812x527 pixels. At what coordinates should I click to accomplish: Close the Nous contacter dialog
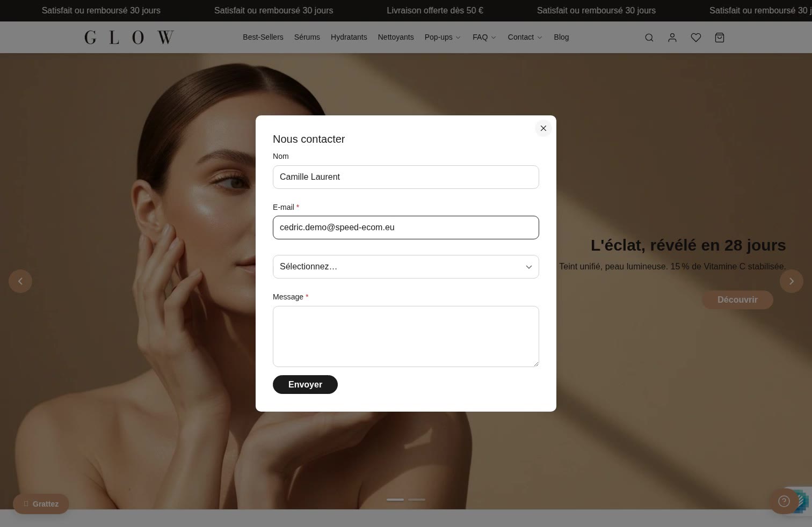point(543,128)
